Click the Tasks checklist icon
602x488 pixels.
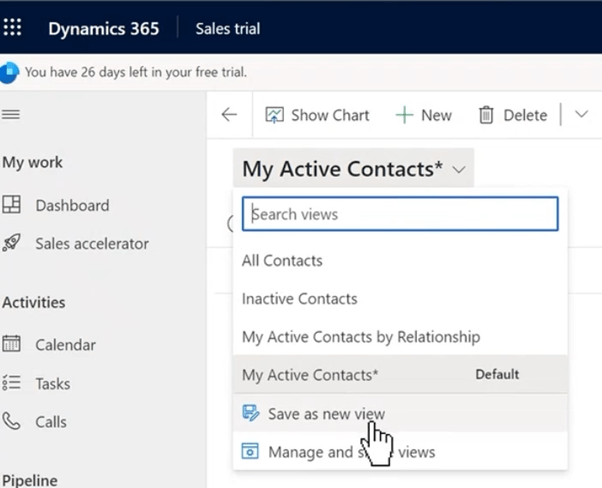11,383
